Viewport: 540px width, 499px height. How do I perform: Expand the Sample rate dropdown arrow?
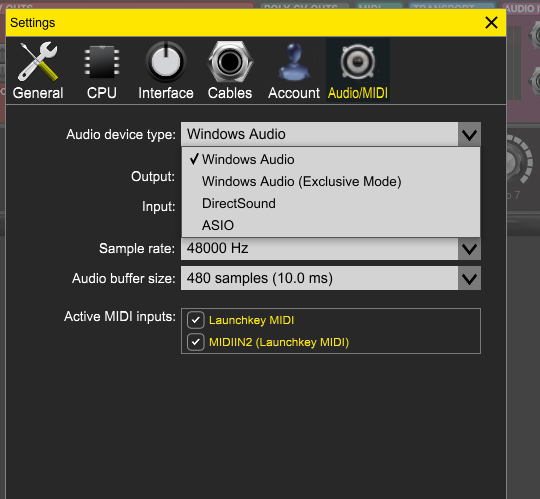click(x=469, y=249)
